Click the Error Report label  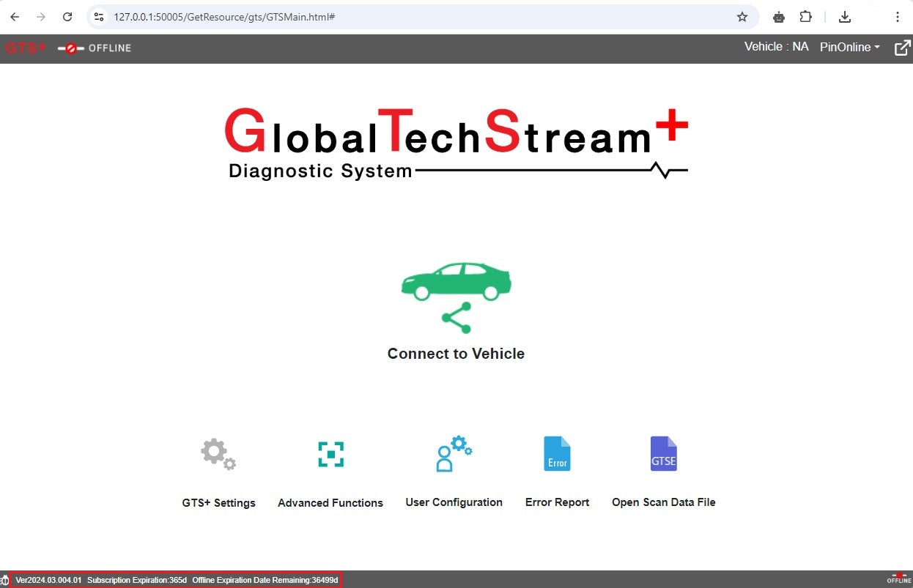click(557, 502)
